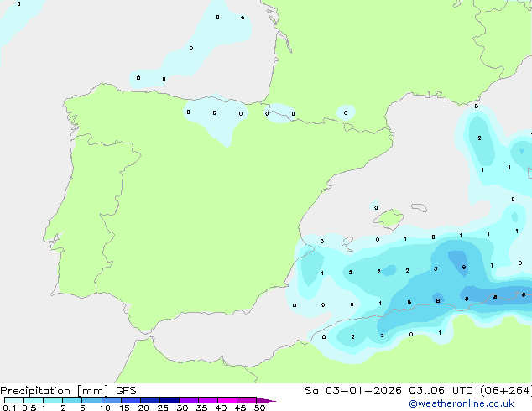Select the 15 to 20 legend swatch
This screenshot has width=532, height=411.
[130, 400]
